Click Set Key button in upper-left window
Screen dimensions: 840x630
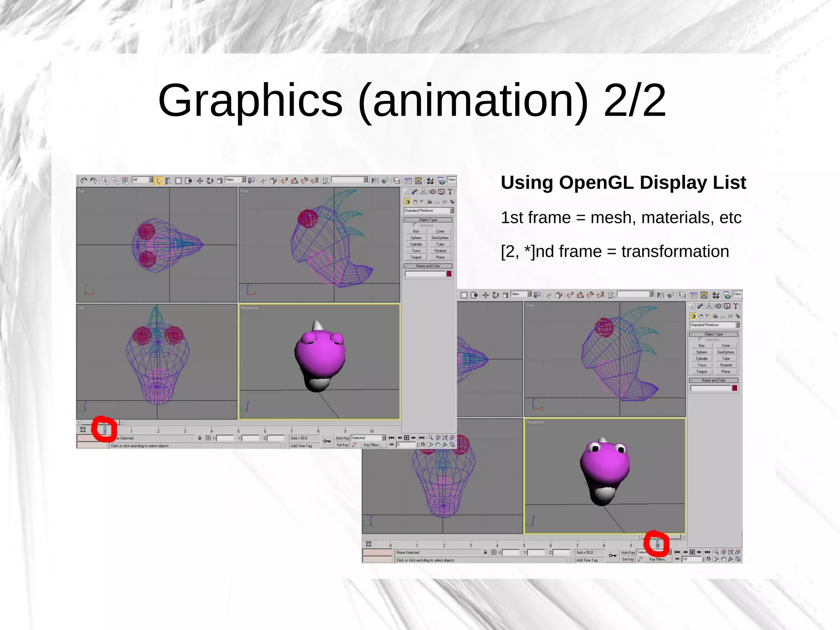coord(342,445)
